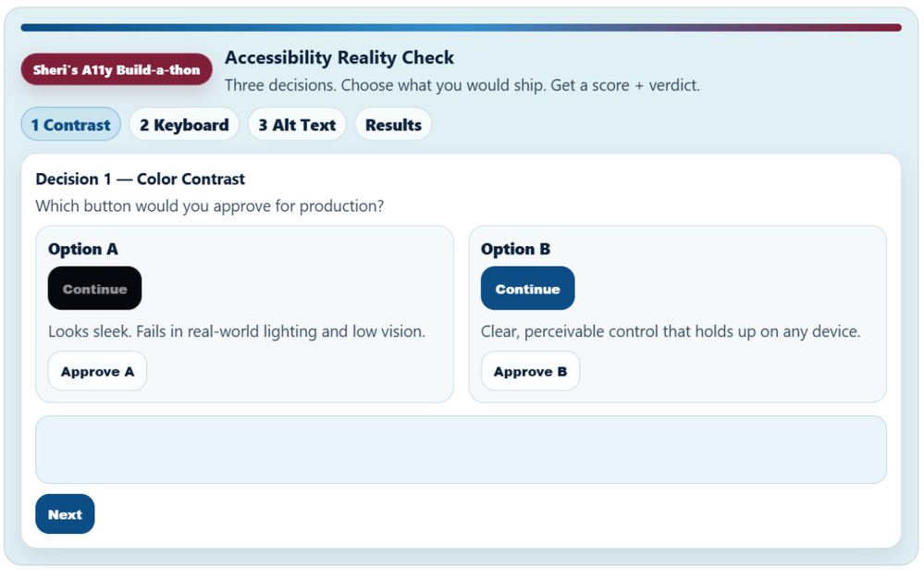
Task: Click the Accessibility Reality Check heading
Action: coord(339,58)
